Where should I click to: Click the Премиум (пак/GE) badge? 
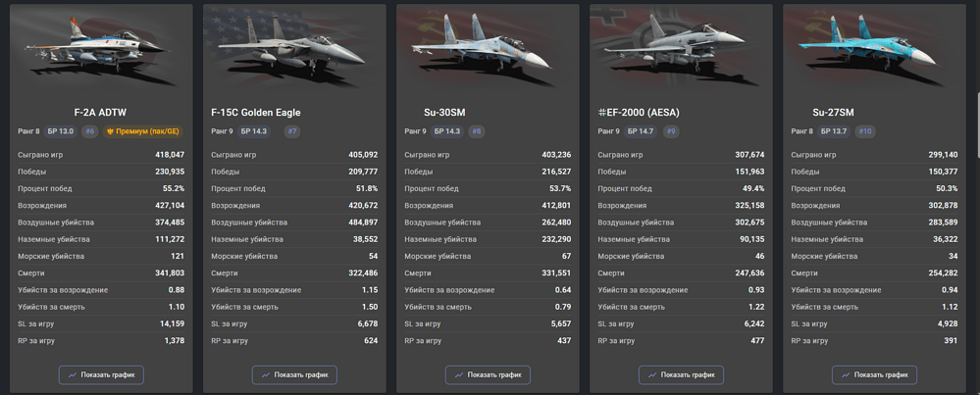[142, 131]
